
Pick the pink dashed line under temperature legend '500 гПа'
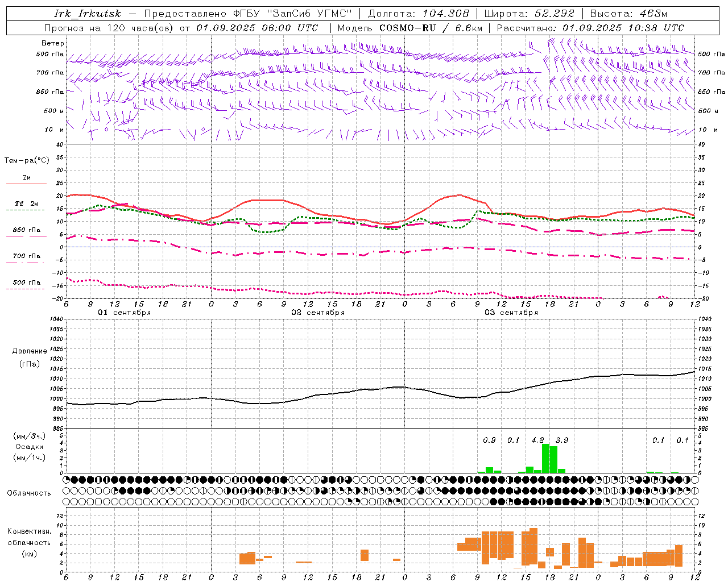25,289
